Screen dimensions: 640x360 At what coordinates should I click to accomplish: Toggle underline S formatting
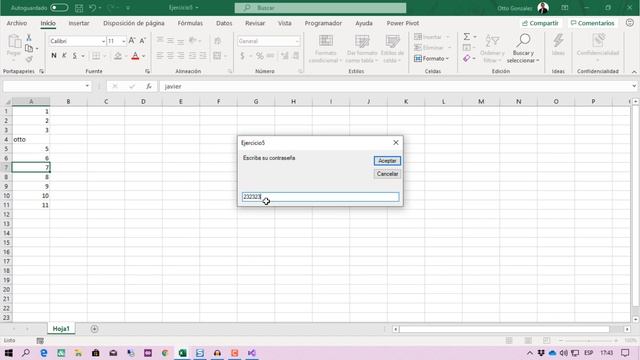click(75, 56)
